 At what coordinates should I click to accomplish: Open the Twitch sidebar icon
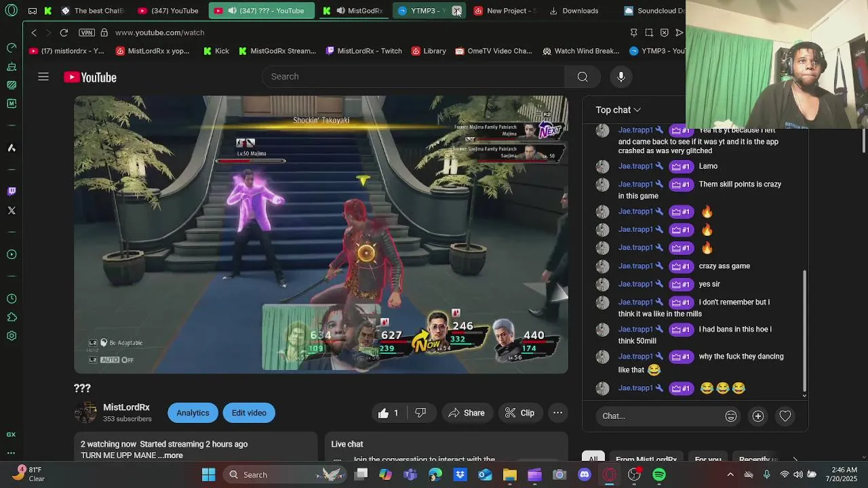click(12, 191)
